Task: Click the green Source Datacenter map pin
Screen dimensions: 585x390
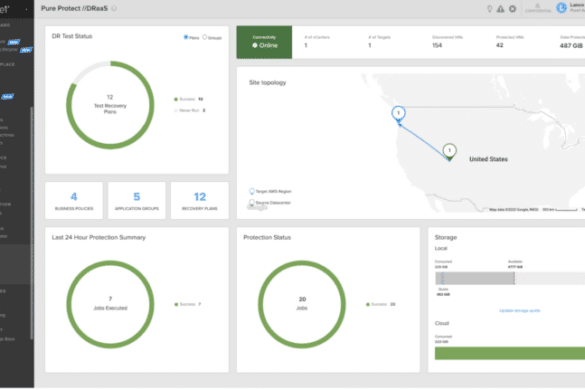Action: [450, 152]
